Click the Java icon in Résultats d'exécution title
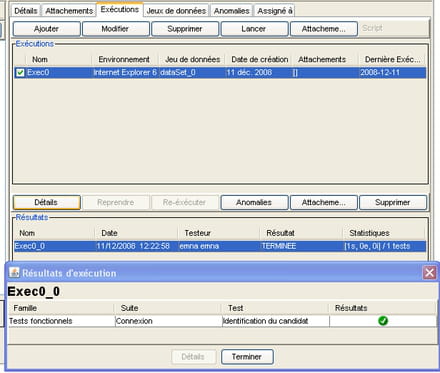The width and height of the screenshot is (440, 373). 14,272
